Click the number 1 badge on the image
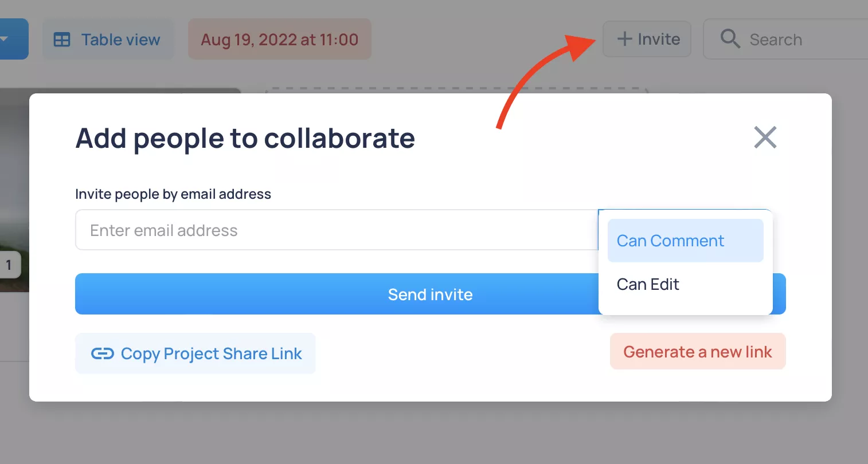Image resolution: width=868 pixels, height=464 pixels. point(9,265)
